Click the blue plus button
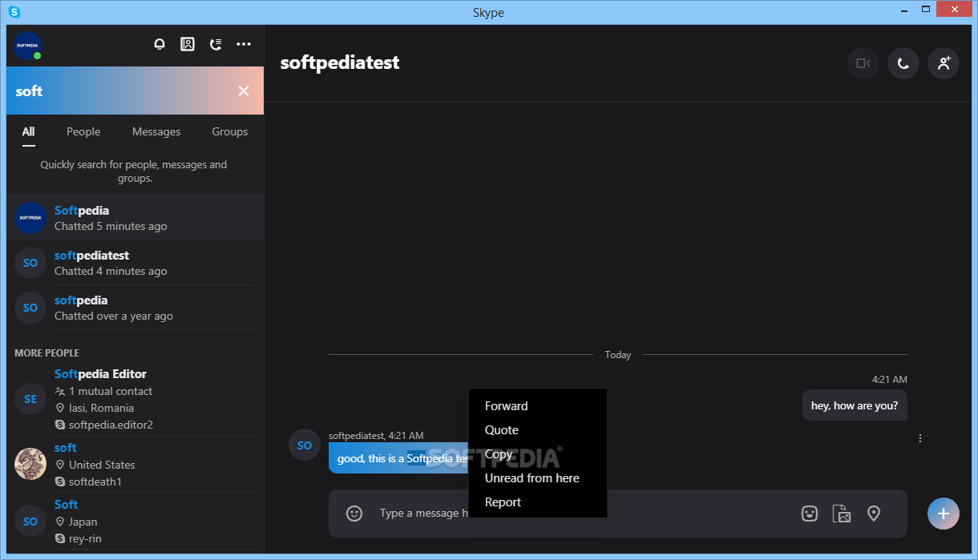 click(x=944, y=514)
